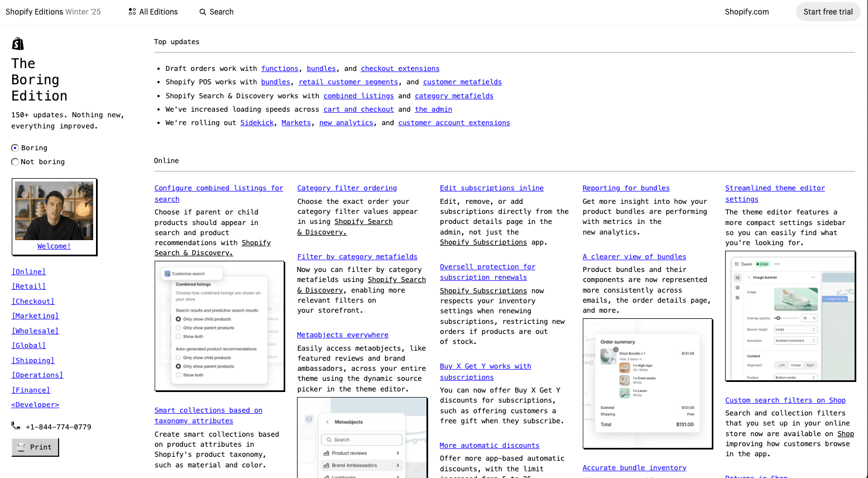The height and width of the screenshot is (478, 868).
Task: Jump to the [Finance] section
Action: pos(31,390)
